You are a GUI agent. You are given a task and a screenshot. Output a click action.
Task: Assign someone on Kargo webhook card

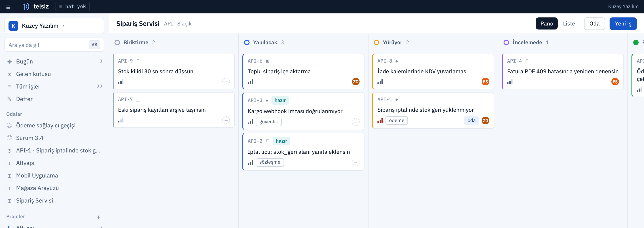356,122
